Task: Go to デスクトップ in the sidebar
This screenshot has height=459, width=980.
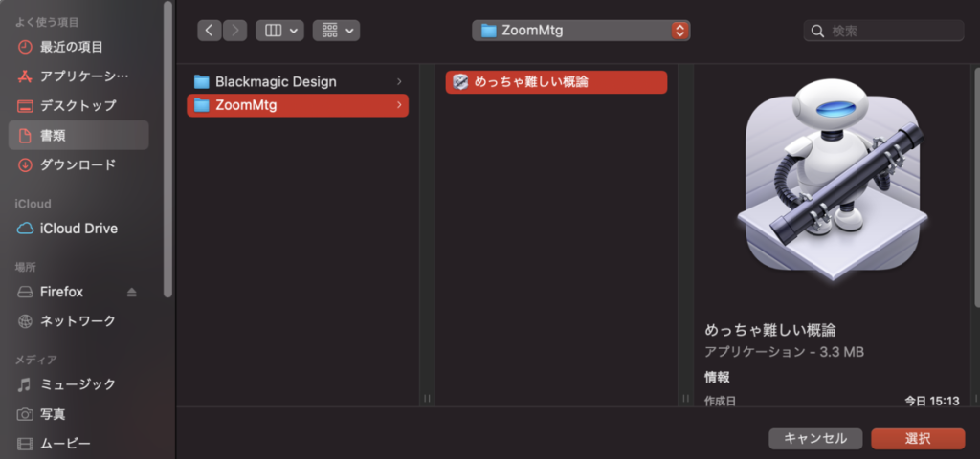Action: pos(78,105)
